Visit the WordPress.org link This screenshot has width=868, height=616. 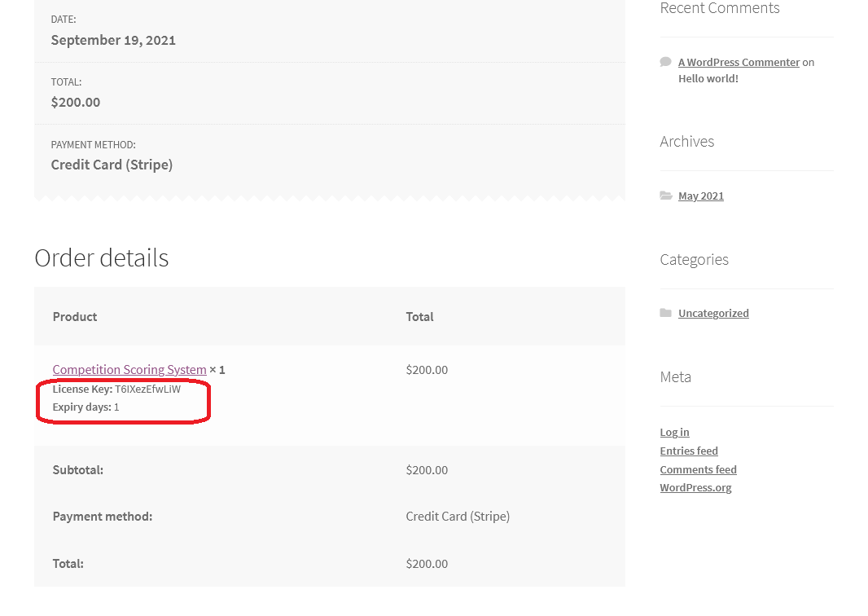[x=695, y=487]
